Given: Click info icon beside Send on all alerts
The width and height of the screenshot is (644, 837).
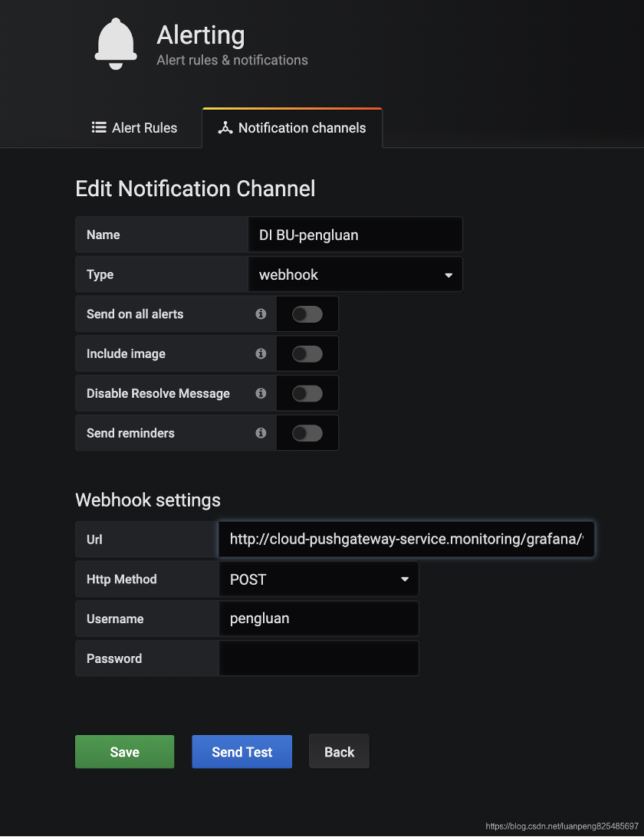Looking at the screenshot, I should coord(261,314).
